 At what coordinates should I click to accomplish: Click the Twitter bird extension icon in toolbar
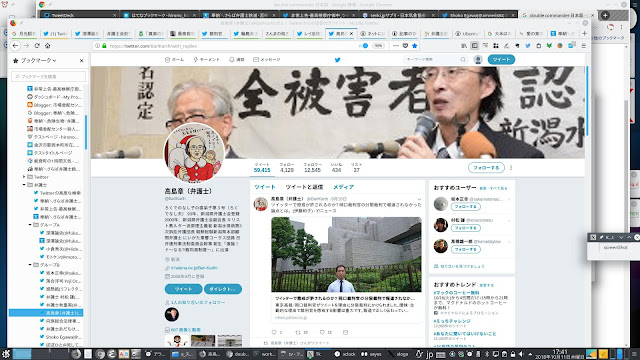[528, 46]
